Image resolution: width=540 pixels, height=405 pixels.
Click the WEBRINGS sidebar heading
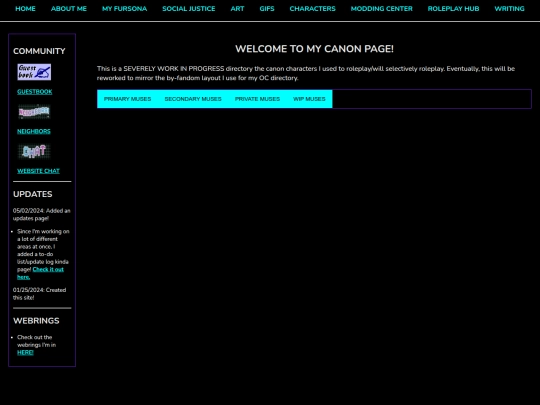36,321
